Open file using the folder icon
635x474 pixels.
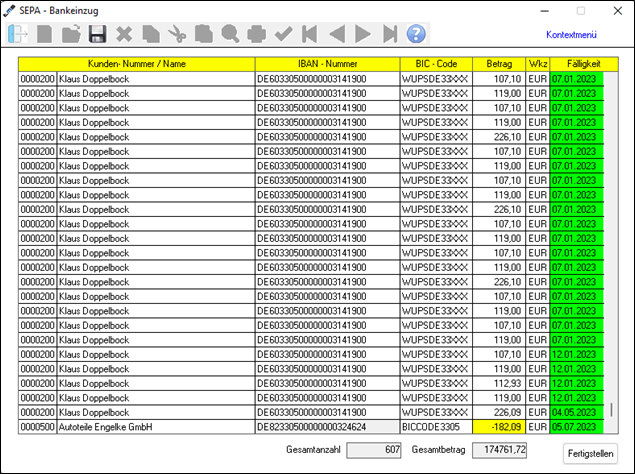point(71,34)
